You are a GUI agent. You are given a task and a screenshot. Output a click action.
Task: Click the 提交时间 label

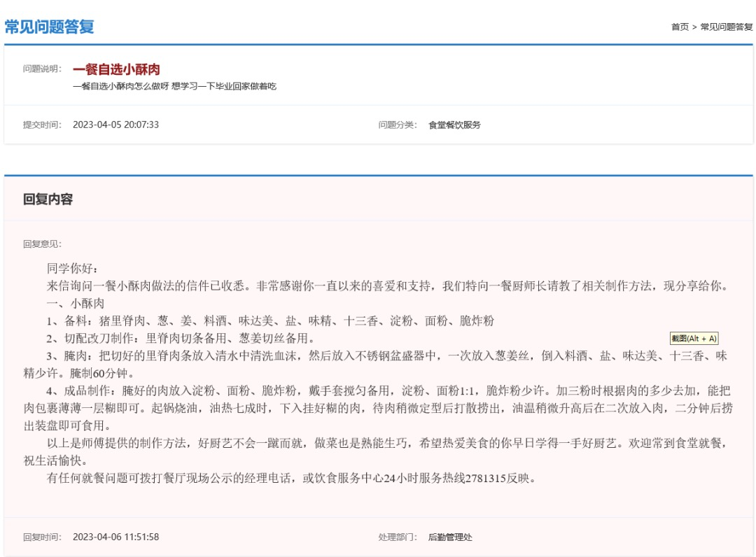(x=42, y=125)
